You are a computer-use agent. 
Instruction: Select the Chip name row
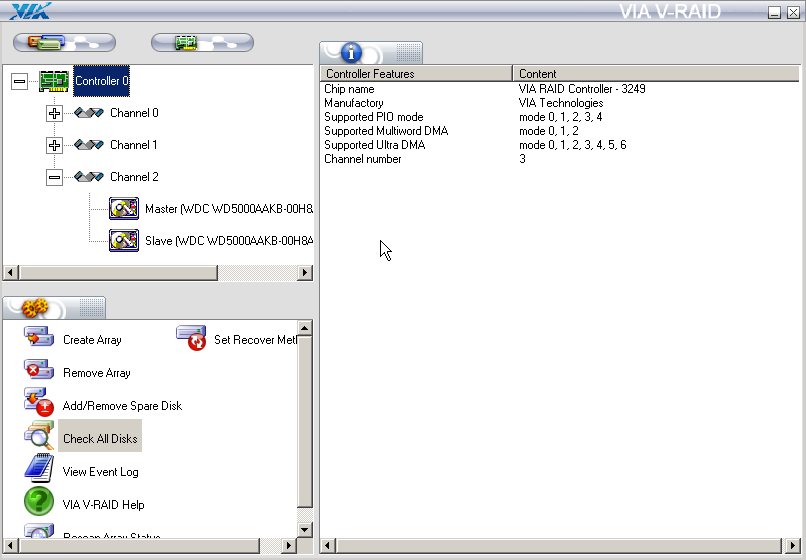560,89
